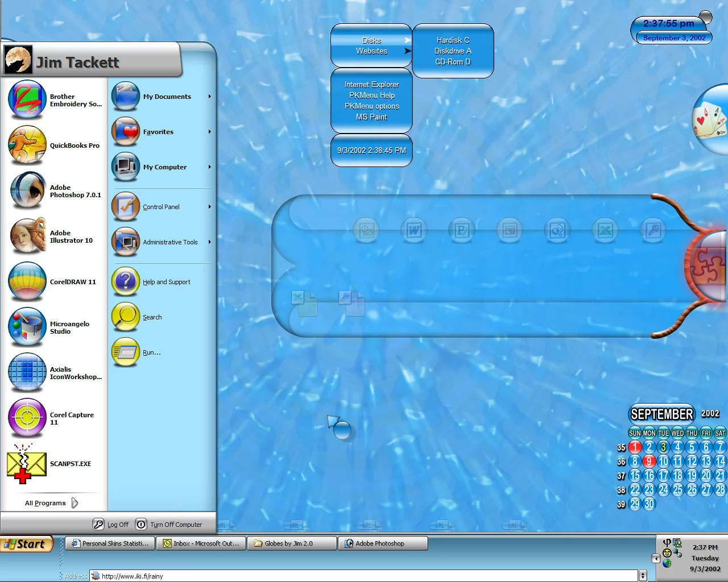Viewport: 728px width, 582px height.
Task: Open Microangelo Studio paint bucket icon
Action: click(27, 327)
